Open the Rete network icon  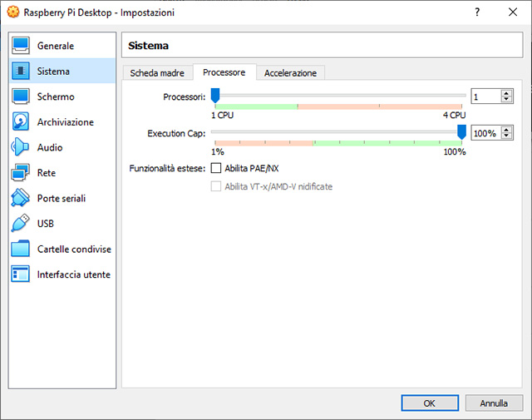pyautogui.click(x=21, y=173)
